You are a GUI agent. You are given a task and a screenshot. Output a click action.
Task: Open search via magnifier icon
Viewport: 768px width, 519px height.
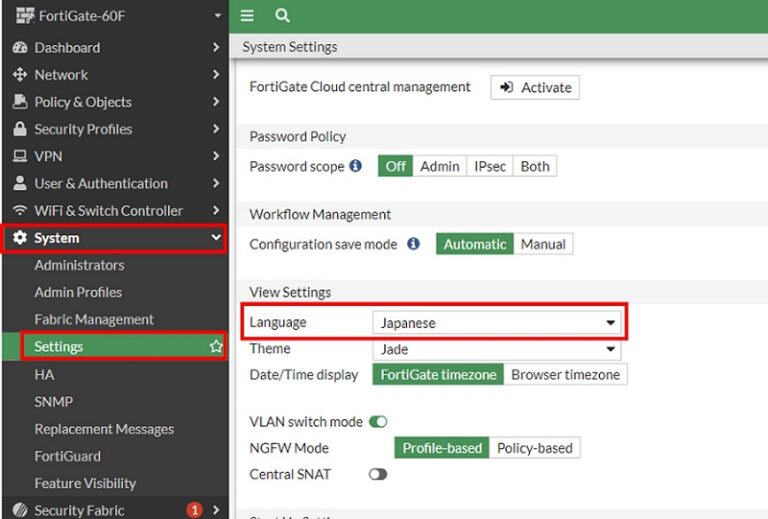(282, 16)
